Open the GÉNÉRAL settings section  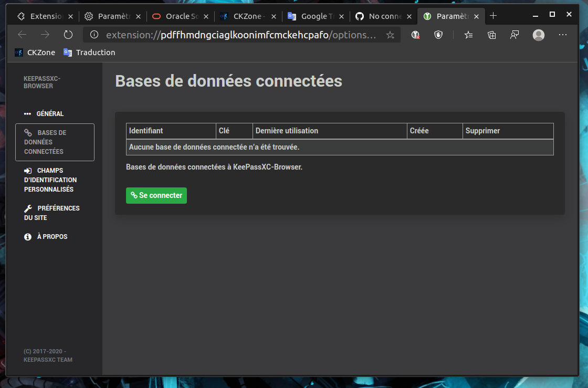coord(50,113)
